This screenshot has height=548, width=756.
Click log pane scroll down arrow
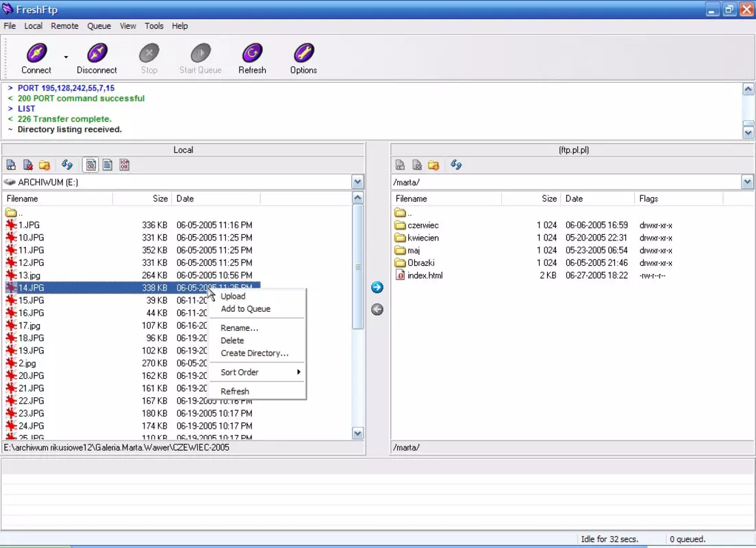tap(748, 133)
